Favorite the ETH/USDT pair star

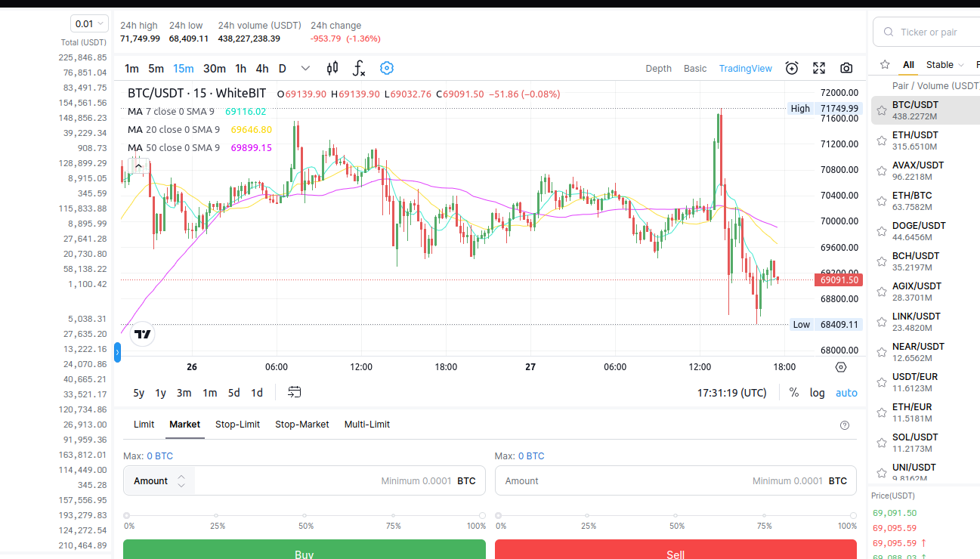(x=882, y=141)
